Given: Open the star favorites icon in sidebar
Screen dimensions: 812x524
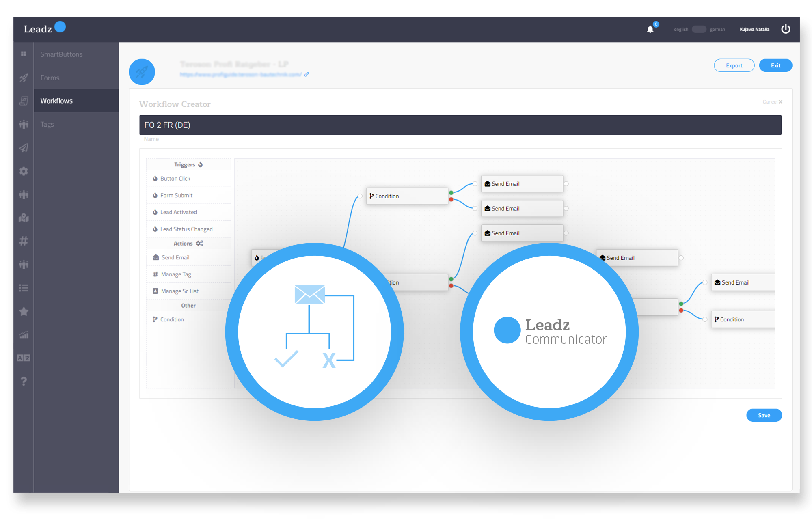Looking at the screenshot, I should tap(24, 311).
